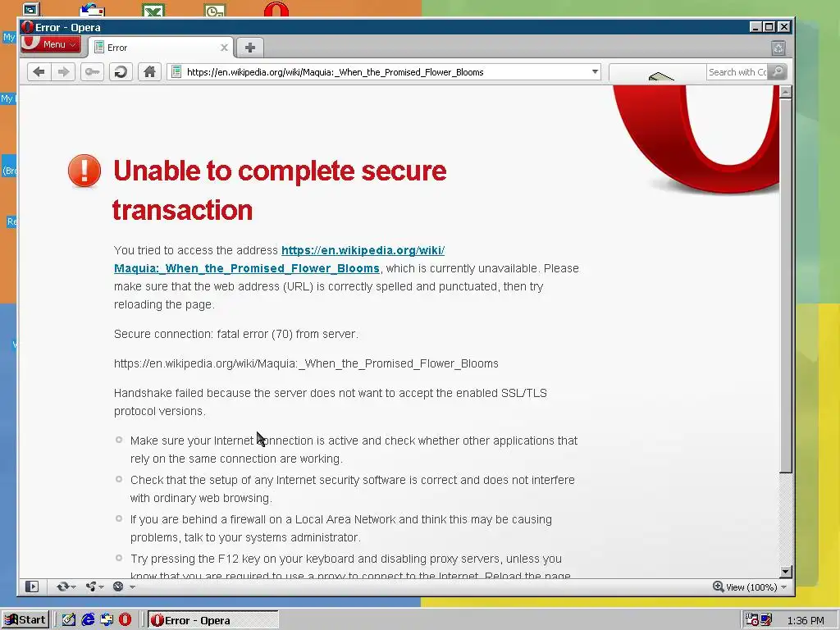Toggle Opera Turbo icon in status bar
840x630 pixels.
(118, 587)
